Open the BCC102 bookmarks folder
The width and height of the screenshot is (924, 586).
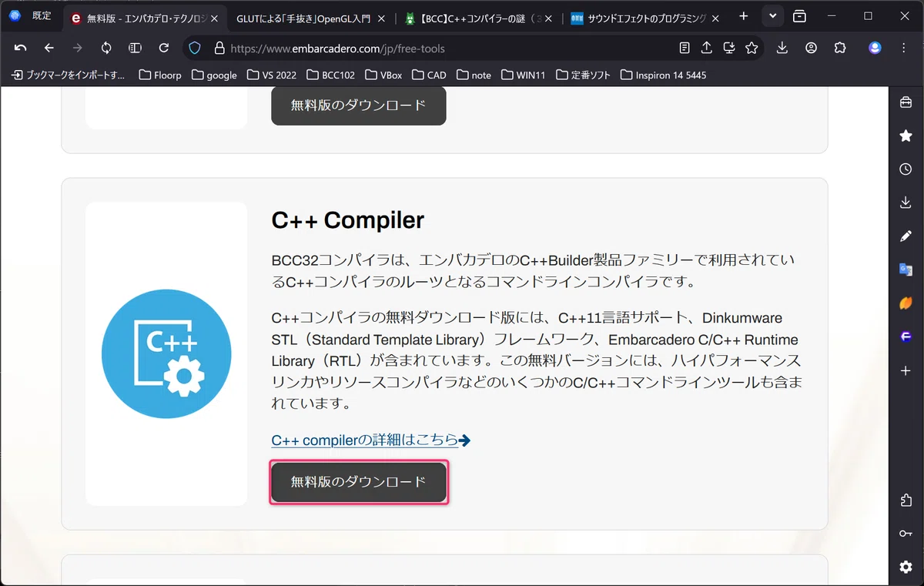pos(330,75)
